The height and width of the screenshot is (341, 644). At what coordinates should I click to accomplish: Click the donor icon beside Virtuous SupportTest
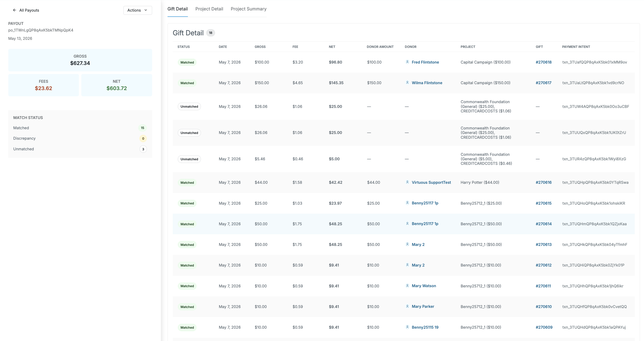click(x=407, y=182)
